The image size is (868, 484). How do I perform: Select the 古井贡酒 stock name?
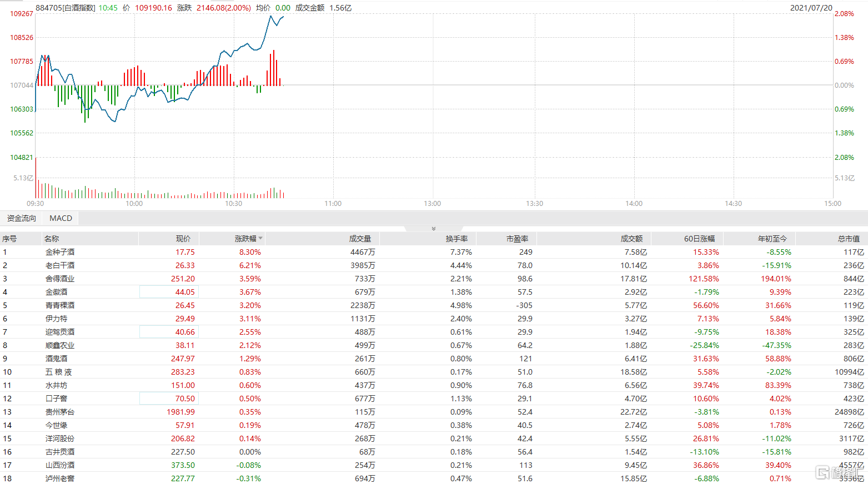pyautogui.click(x=60, y=452)
